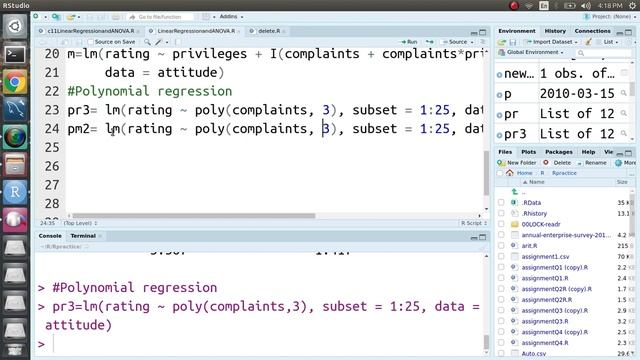View the pr object magnifier icon
Image resolution: width=640 pixels, height=360 pixels.
coord(624,113)
